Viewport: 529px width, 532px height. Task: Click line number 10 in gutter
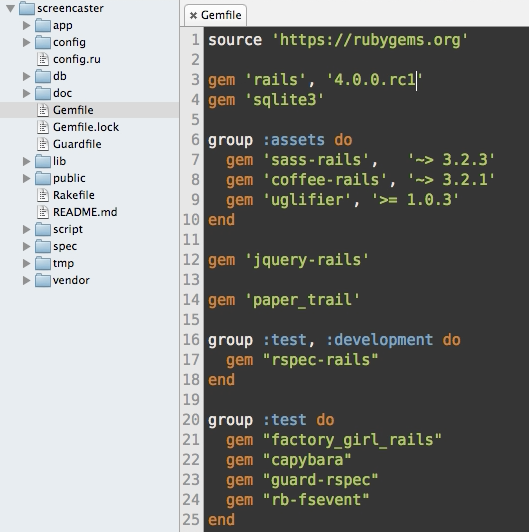pyautogui.click(x=191, y=220)
